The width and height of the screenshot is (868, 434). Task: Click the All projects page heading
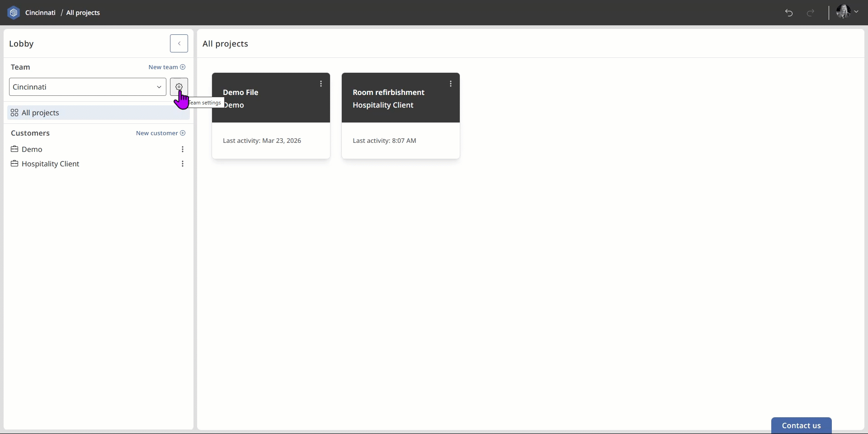225,43
